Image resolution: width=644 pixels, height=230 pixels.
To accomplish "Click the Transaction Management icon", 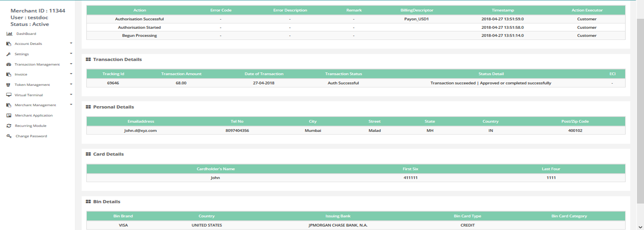I will tap(9, 64).
